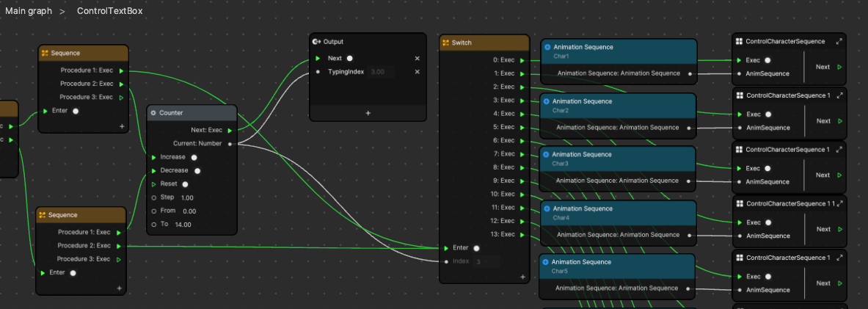Add a new case to Switch node
Viewport: 868px width, 309px height.
522,277
